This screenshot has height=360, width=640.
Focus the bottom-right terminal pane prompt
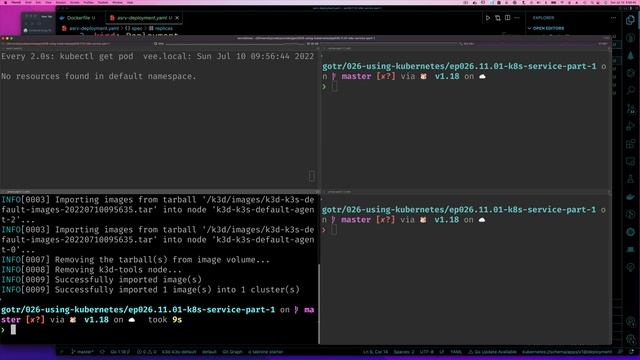tap(334, 229)
